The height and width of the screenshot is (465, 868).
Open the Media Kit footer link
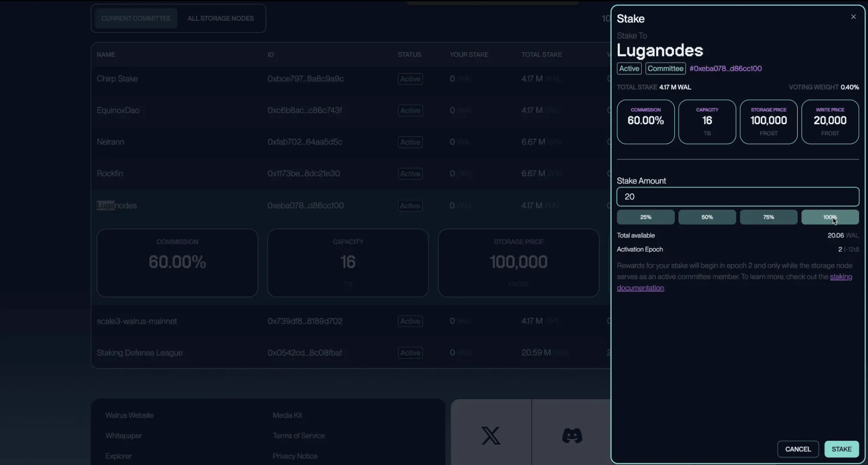(x=287, y=415)
